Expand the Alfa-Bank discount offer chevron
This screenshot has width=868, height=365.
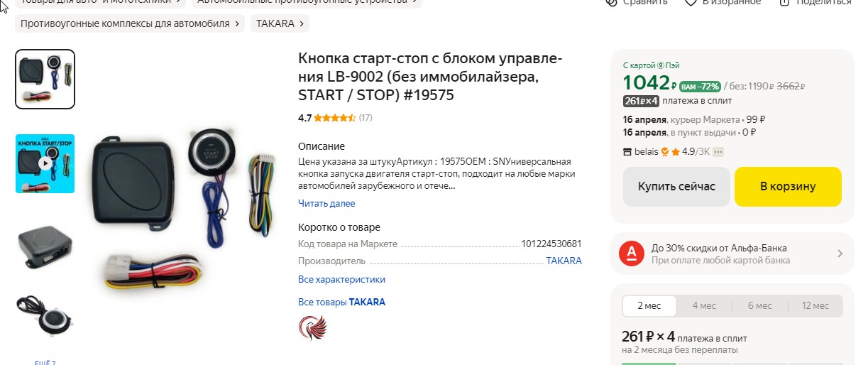tap(840, 254)
